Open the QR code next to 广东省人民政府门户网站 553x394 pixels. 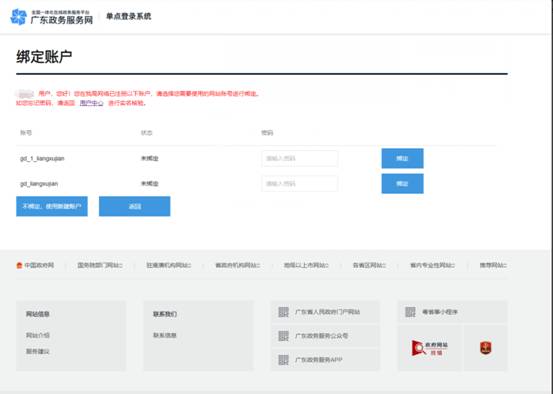(x=283, y=312)
